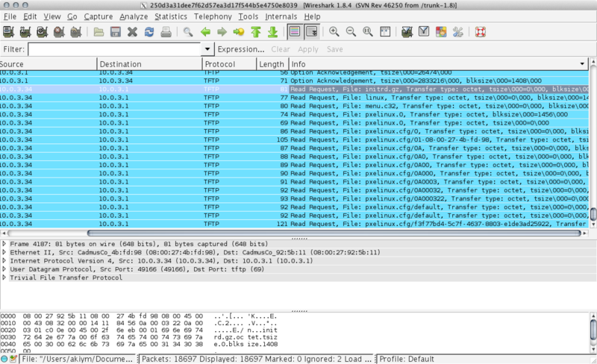597x364 pixels.
Task: Click the Profile: Default status entry
Action: click(407, 359)
